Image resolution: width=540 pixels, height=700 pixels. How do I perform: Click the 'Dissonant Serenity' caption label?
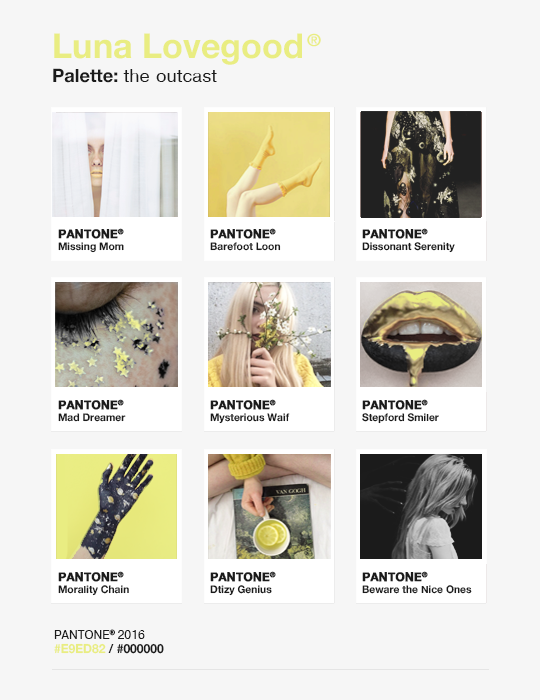408,247
